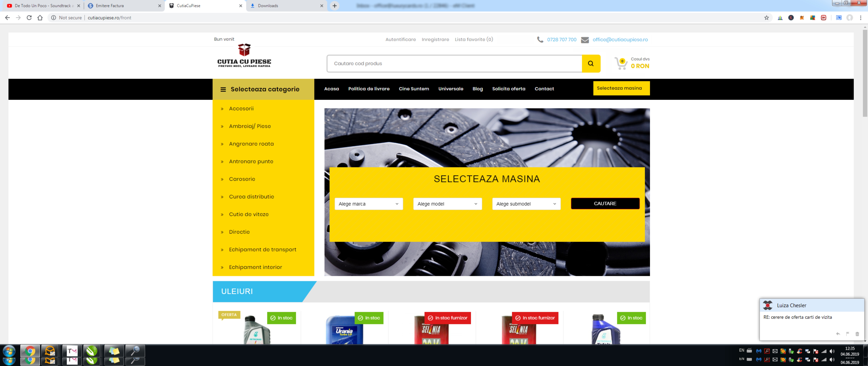
Task: Flag the Luiza Chesler email notification
Action: pos(847,334)
